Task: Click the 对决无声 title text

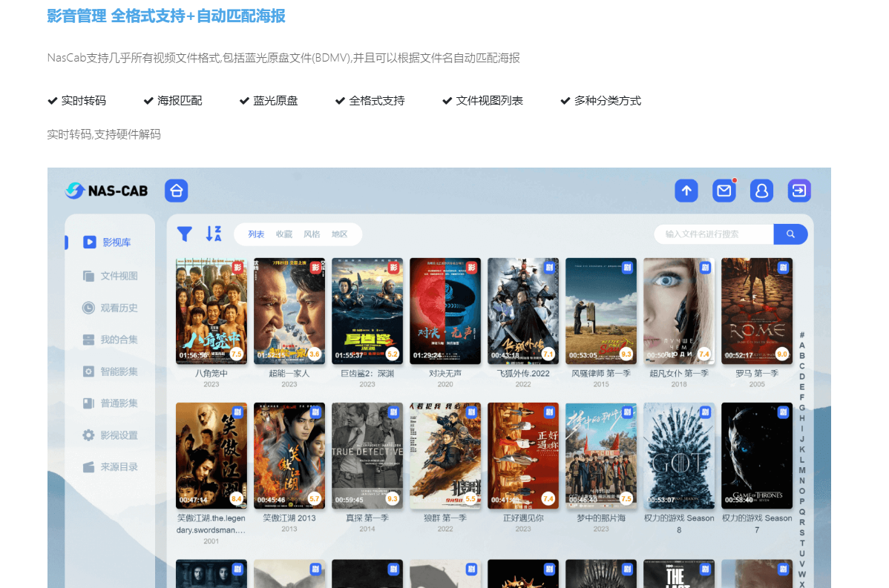Action: [x=445, y=373]
